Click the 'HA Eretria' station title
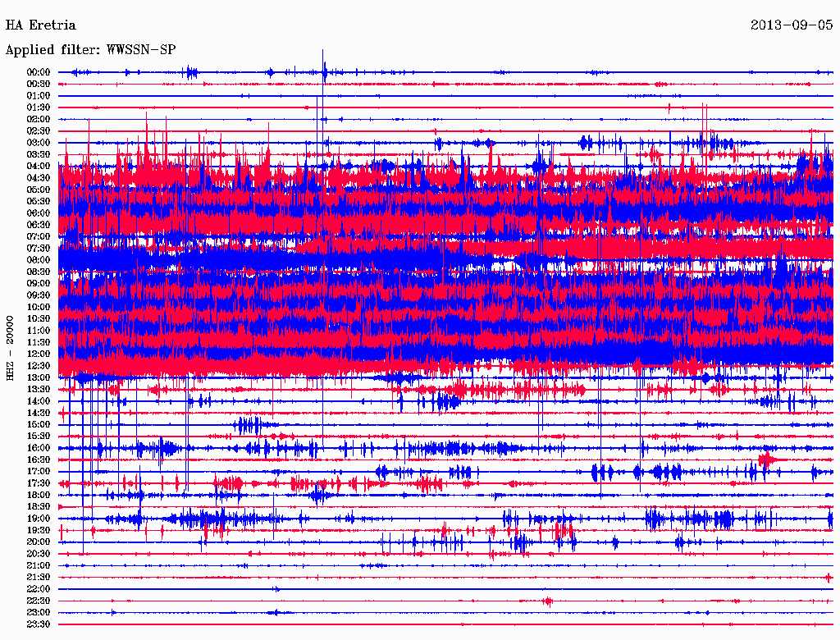Image resolution: width=840 pixels, height=640 pixels. point(41,25)
